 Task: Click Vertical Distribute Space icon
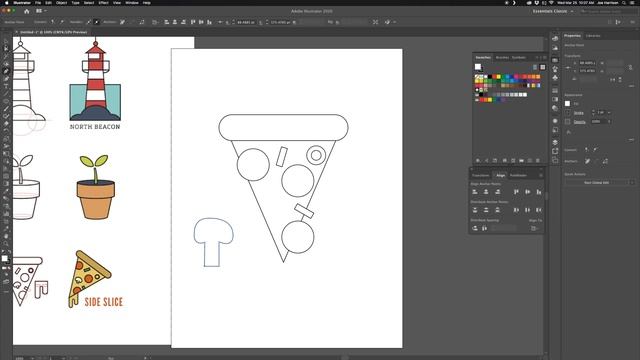(x=475, y=228)
